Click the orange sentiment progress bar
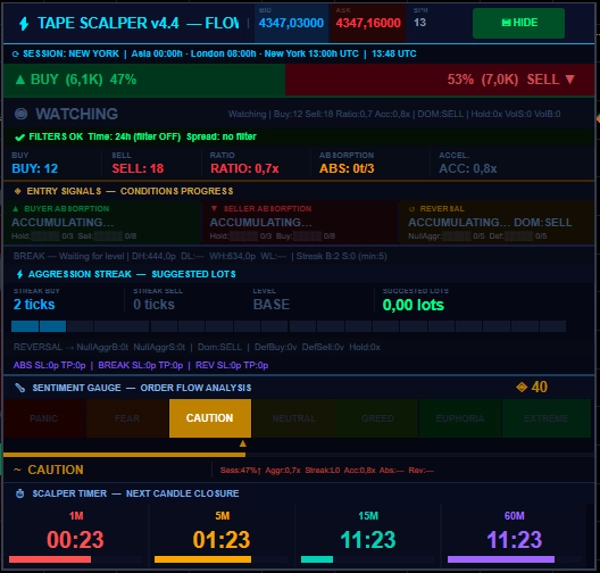Image resolution: width=600 pixels, height=573 pixels. [x=124, y=455]
